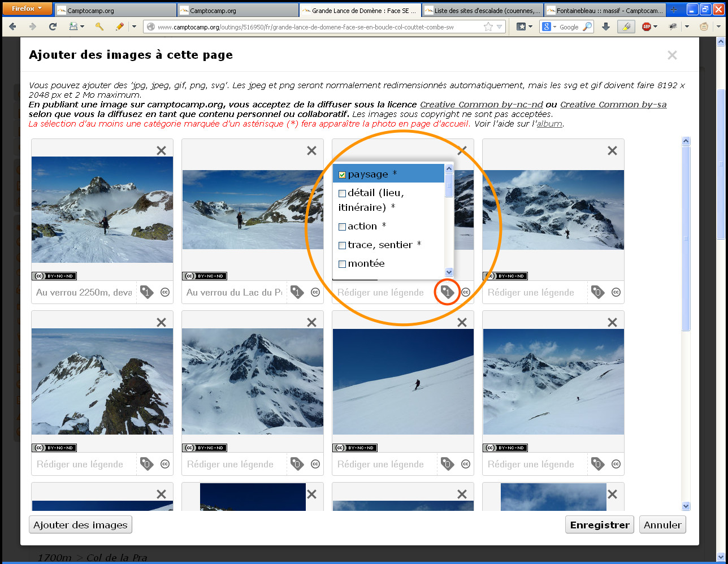Switch to 'Liste des sites d'escalade' tab
This screenshot has height=564, width=728.
coord(483,10)
